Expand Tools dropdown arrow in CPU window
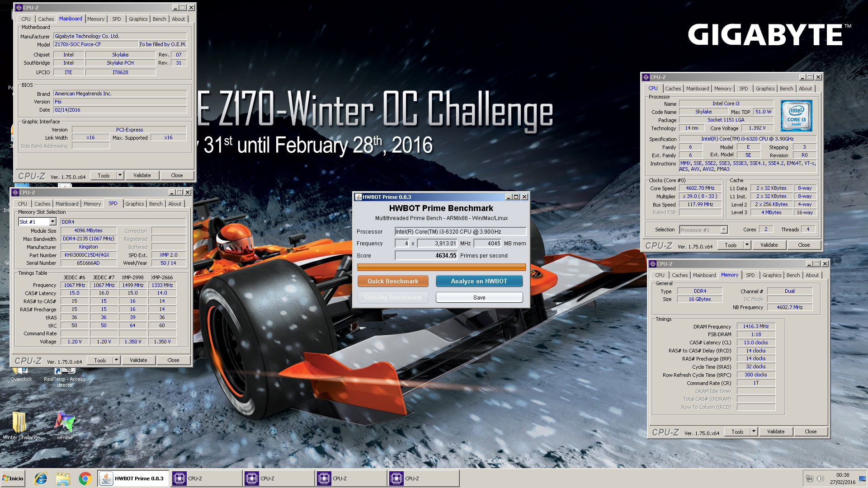This screenshot has width=868, height=488. point(747,245)
